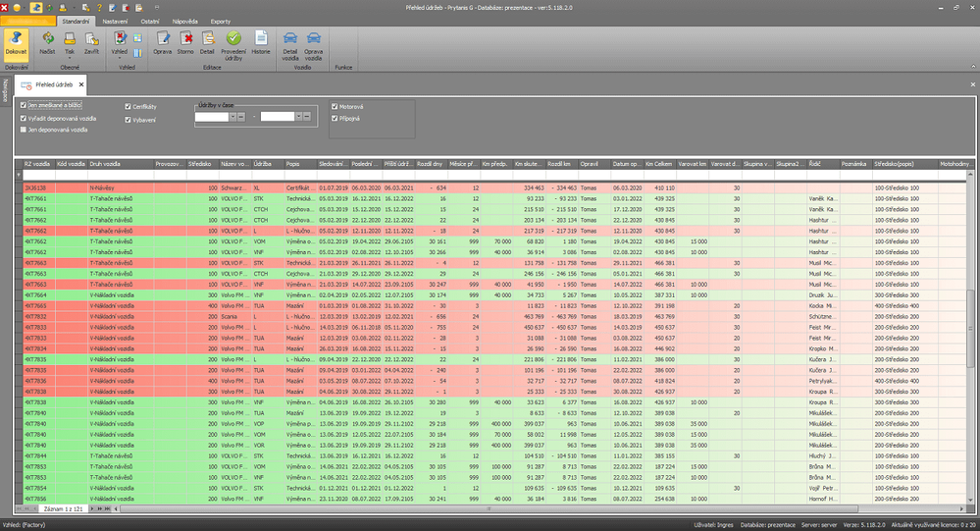Enable 'Jen deponovaná vozidla' checkbox
Image resolution: width=980 pixels, height=531 pixels.
click(24, 129)
